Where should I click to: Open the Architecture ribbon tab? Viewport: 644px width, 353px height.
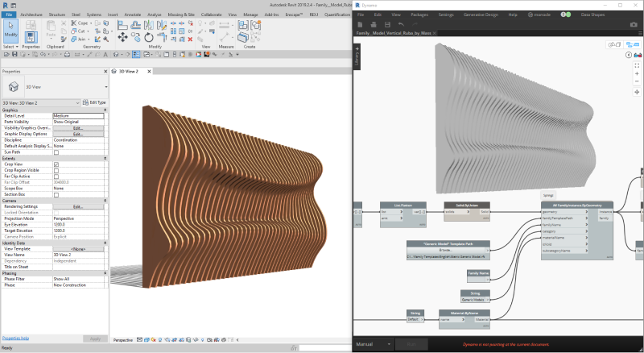pos(31,15)
